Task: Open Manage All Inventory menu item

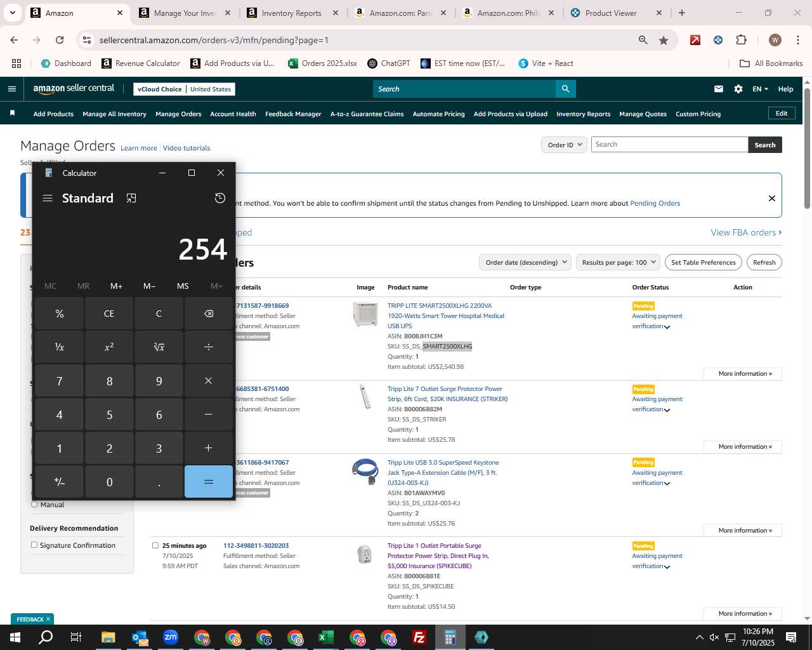Action: tap(114, 114)
